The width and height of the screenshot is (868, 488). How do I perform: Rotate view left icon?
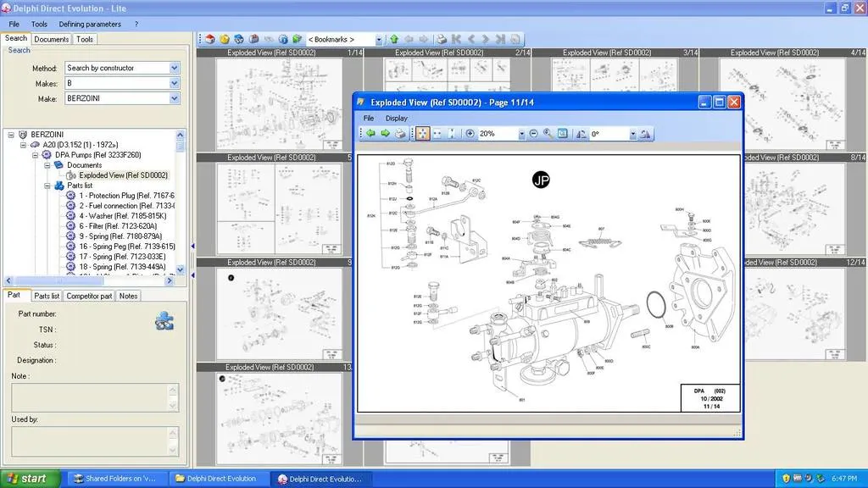point(581,134)
